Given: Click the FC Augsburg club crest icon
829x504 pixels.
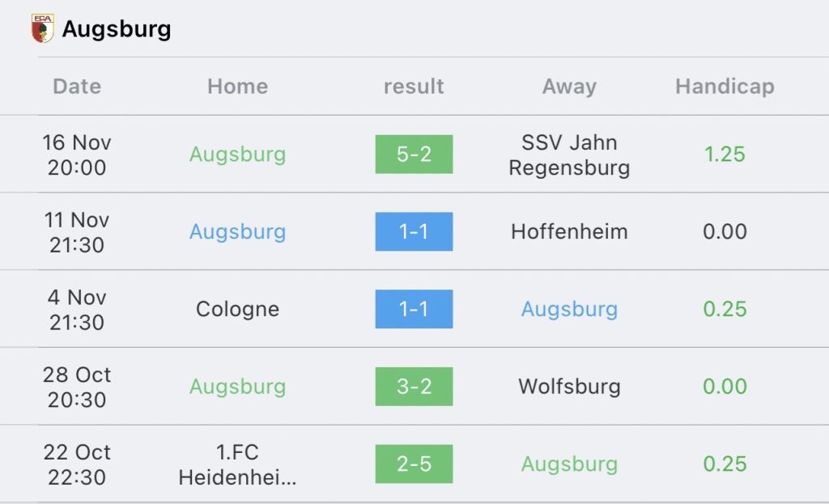Looking at the screenshot, I should (42, 28).
